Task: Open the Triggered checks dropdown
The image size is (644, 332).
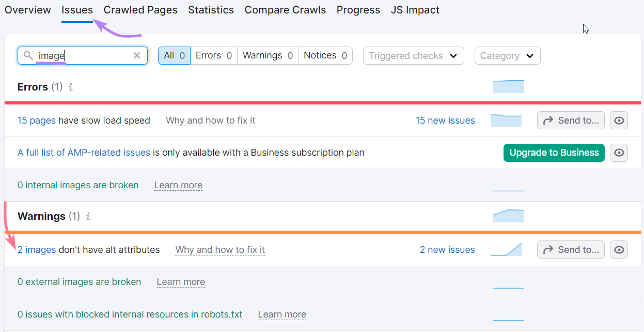Action: click(x=413, y=55)
